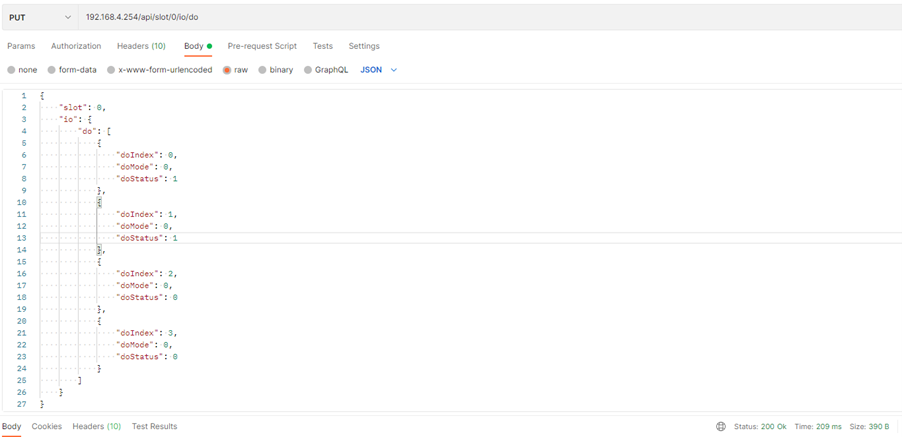Open the Params tab
Image resolution: width=902 pixels, height=437 pixels.
point(21,46)
